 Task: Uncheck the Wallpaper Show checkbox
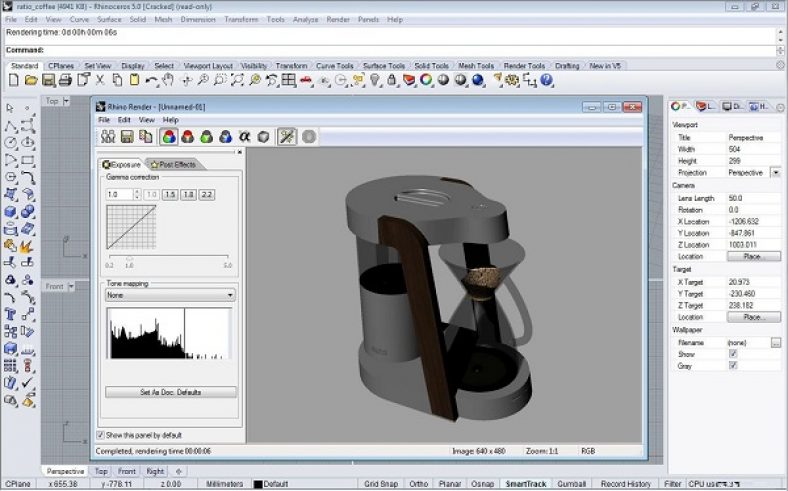pyautogui.click(x=733, y=354)
